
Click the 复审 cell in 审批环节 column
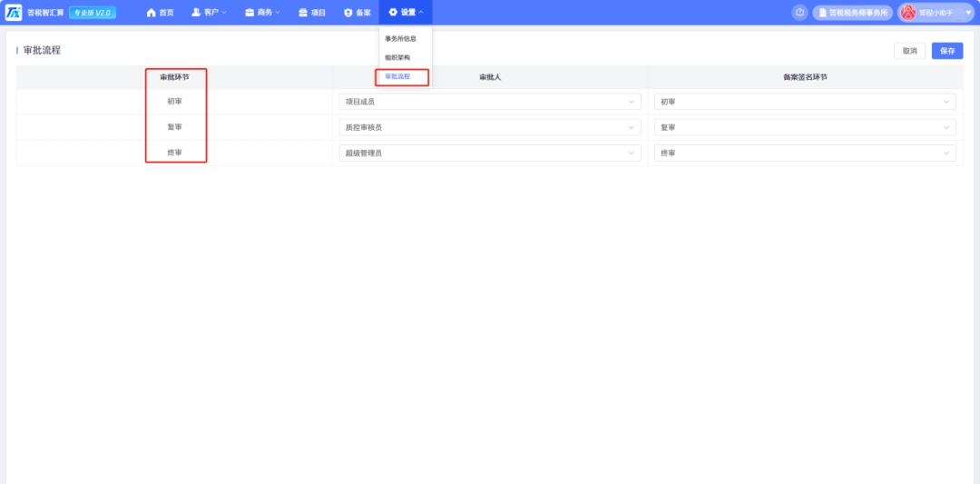point(174,127)
